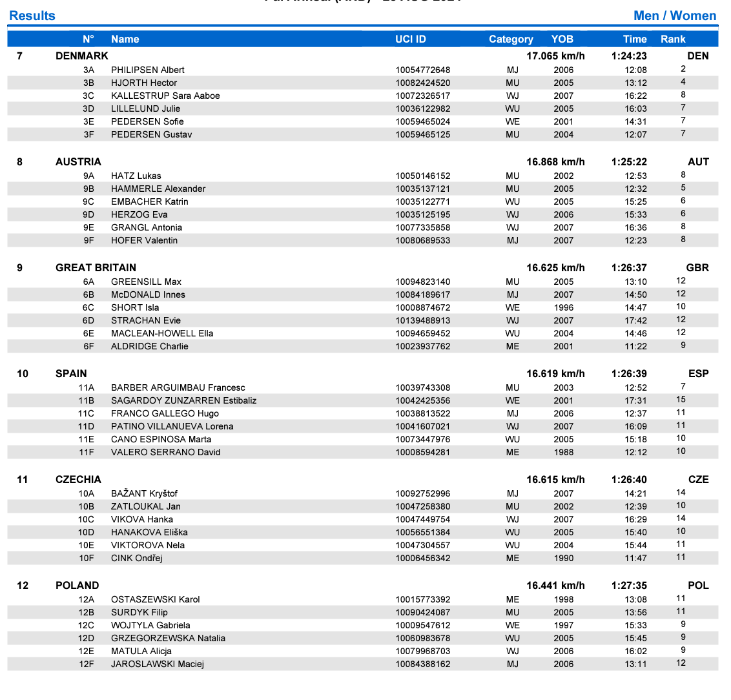This screenshot has width=731, height=700.
Task: Select rider BAŽANT Kryštof
Action: 145,493
